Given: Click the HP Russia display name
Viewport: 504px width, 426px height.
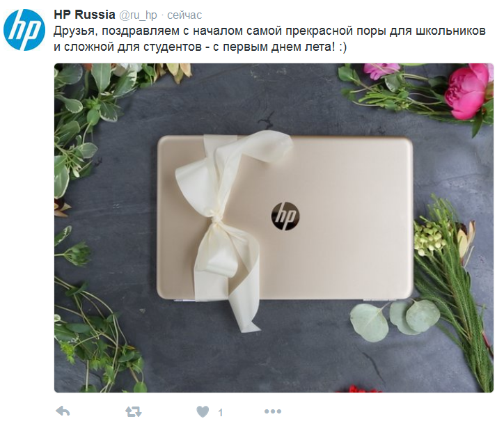Looking at the screenshot, I should tap(84, 15).
